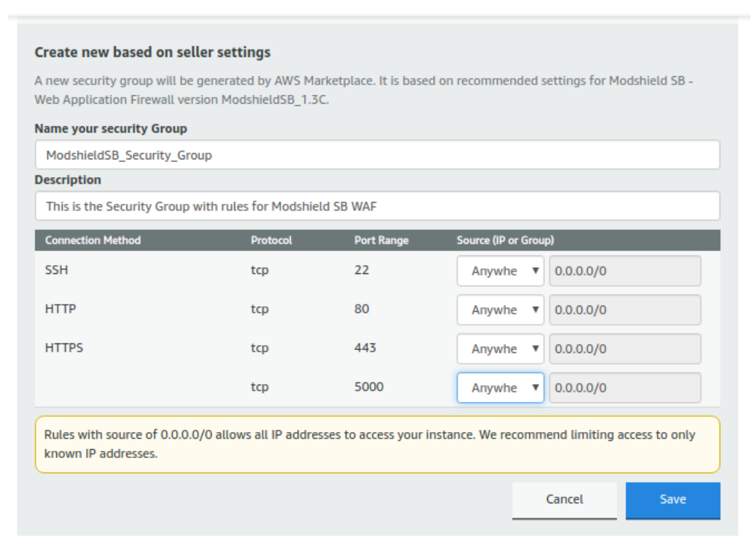Click the Port Range column header

click(381, 240)
